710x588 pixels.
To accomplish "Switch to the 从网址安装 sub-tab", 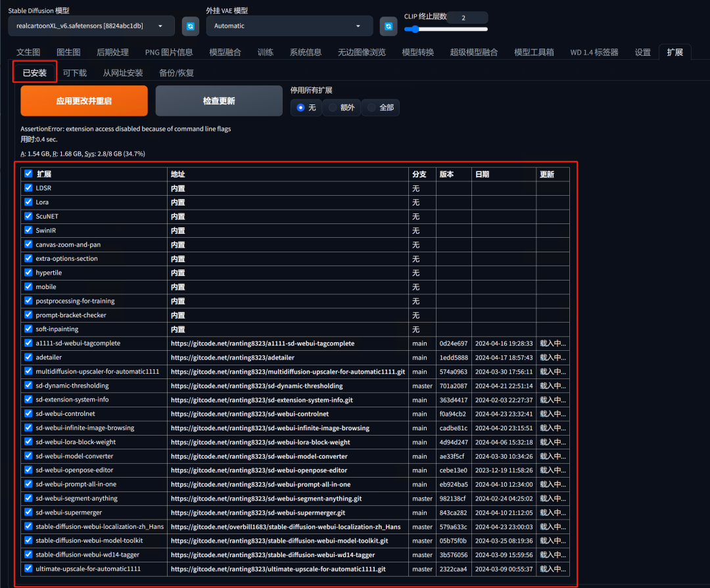I will [123, 72].
